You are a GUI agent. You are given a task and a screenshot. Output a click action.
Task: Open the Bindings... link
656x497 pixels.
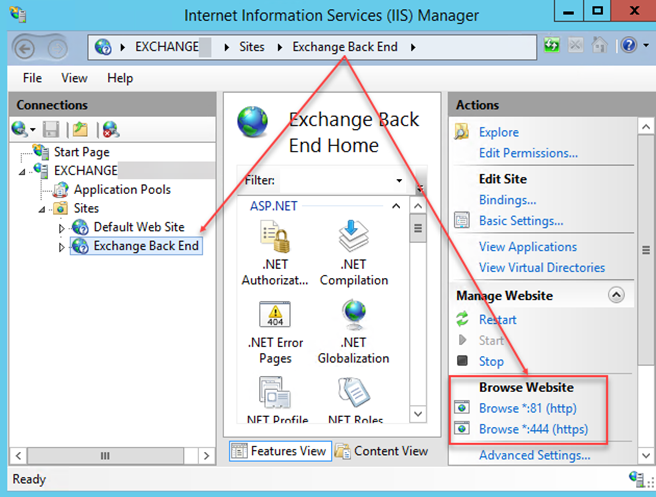click(507, 200)
